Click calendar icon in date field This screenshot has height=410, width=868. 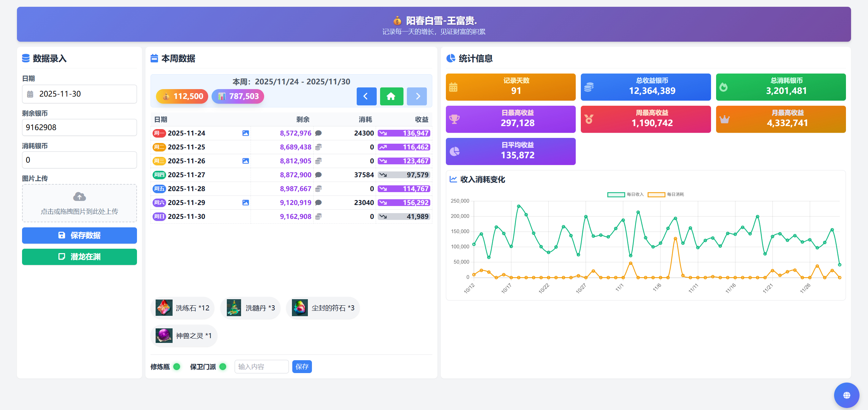coord(30,94)
